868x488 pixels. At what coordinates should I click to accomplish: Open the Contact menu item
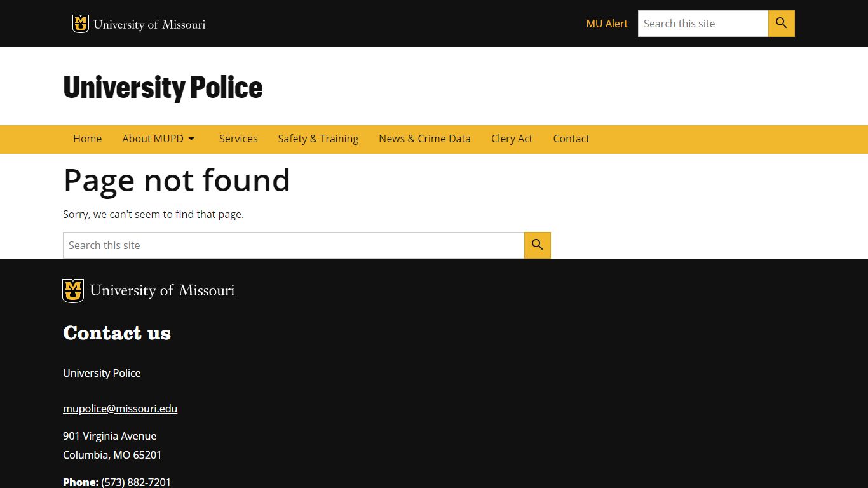tap(571, 139)
